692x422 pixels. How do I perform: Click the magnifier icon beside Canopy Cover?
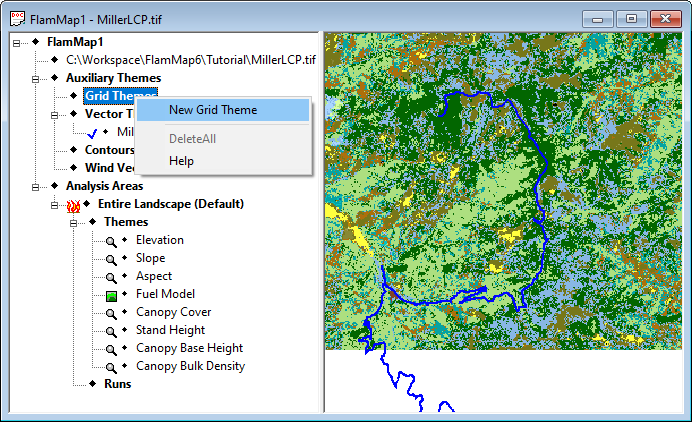[111, 314]
